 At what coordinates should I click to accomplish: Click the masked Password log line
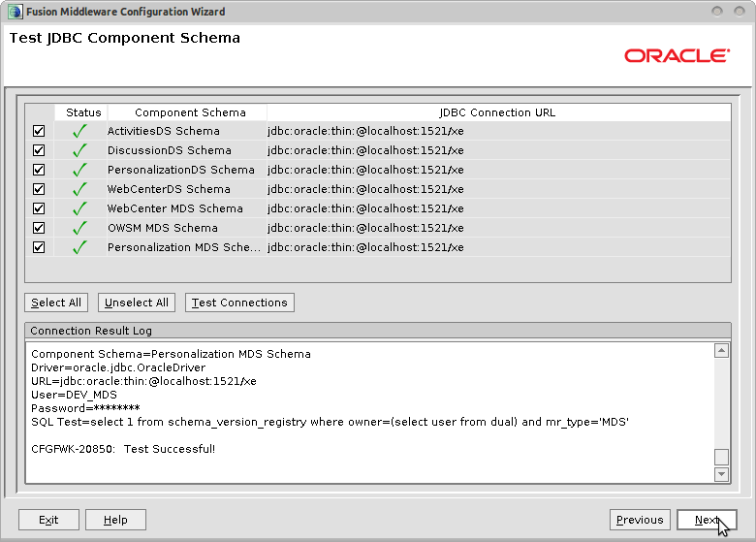tap(85, 408)
